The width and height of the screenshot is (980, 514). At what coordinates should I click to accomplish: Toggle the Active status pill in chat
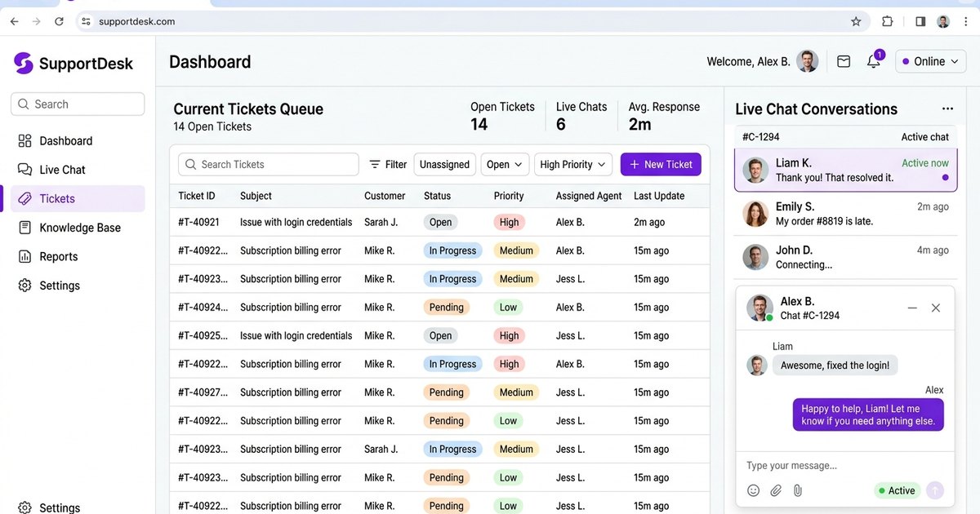click(897, 490)
